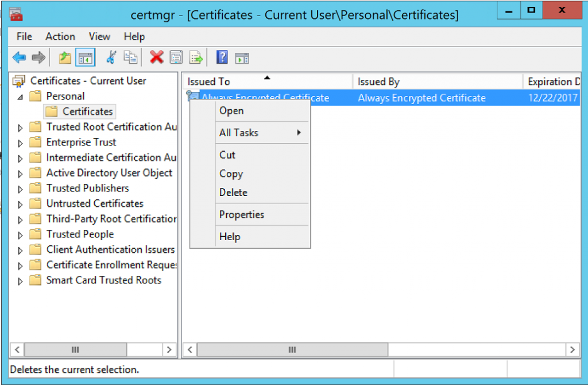
Task: Expand the Trusted Publishers node
Action: (x=20, y=190)
